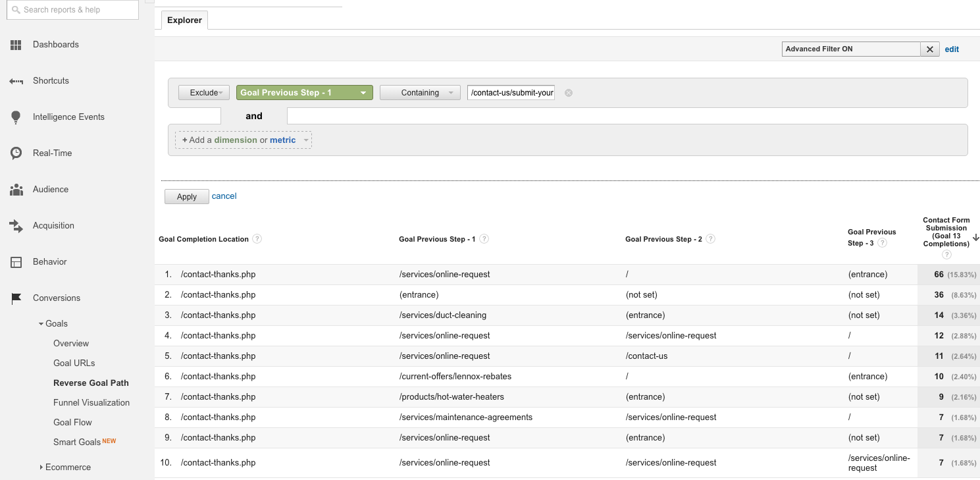Expand the Ecommerce section
This screenshot has height=480, width=980.
tap(67, 467)
